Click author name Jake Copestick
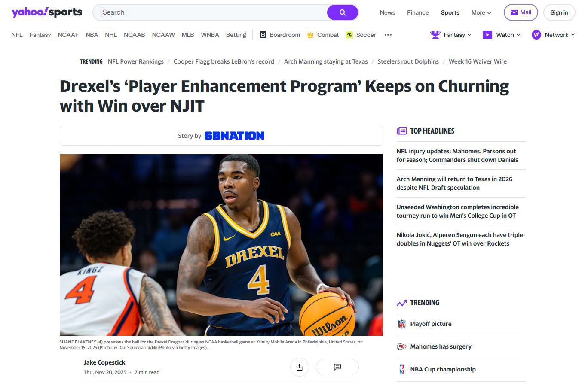Viewport: 588px width, 386px height. [x=104, y=362]
